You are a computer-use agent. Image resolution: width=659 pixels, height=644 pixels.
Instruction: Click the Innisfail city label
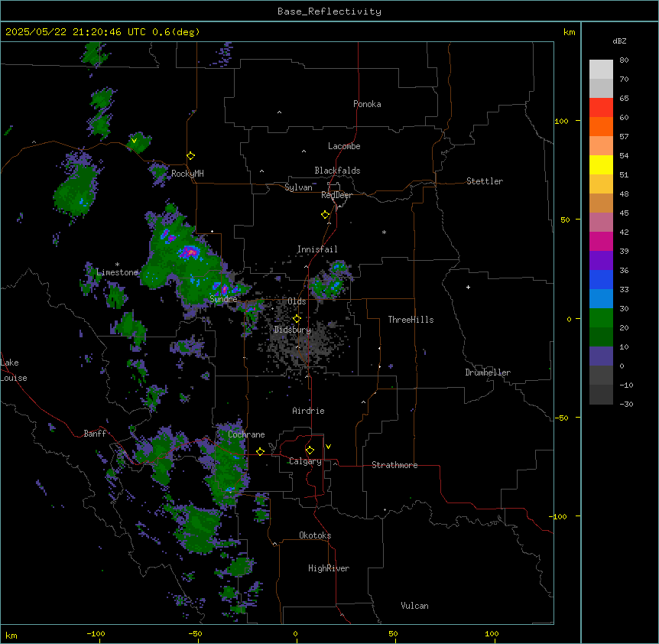[x=317, y=249]
